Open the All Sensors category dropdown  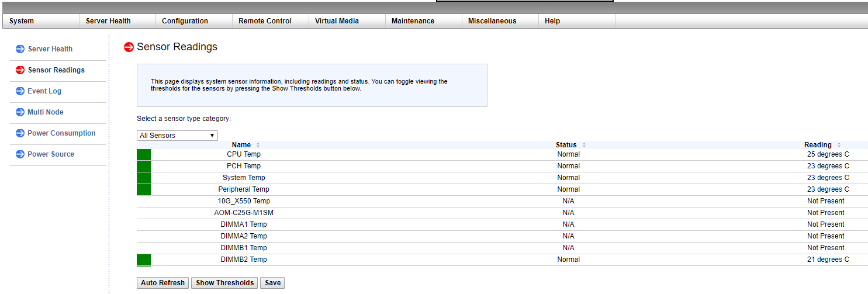point(177,136)
